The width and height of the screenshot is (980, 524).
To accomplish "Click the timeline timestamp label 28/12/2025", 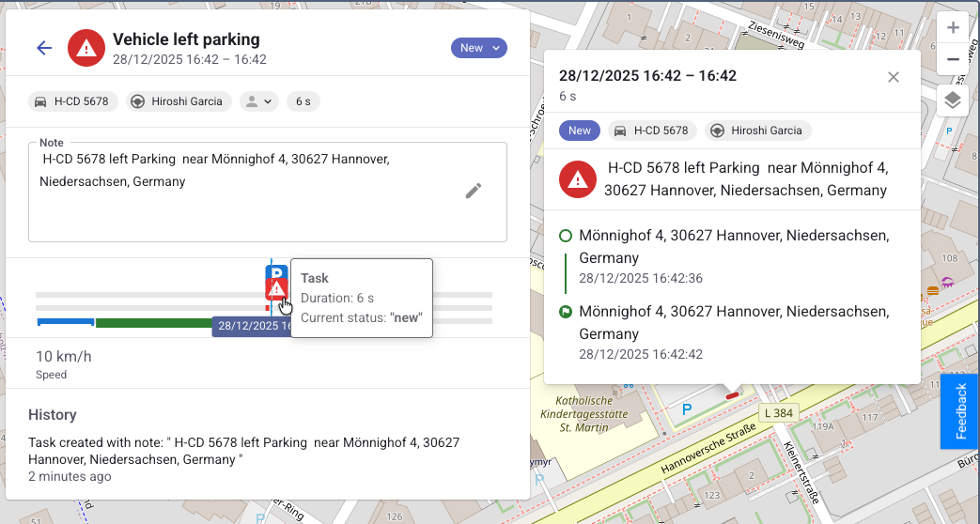I will coord(253,326).
